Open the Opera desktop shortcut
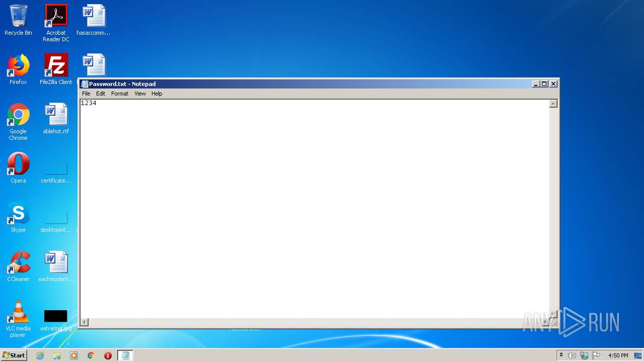644x362 pixels. coord(18,168)
